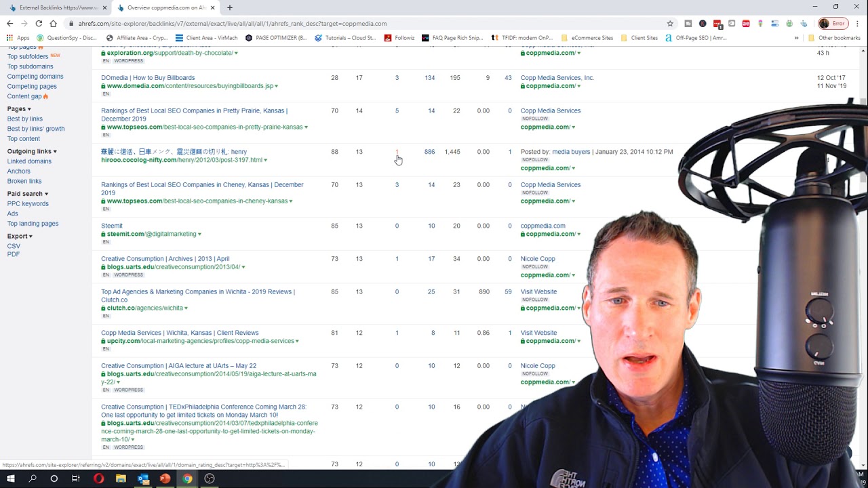Image resolution: width=868 pixels, height=488 pixels.
Task: Click 'Visit Website' anchor in clutch.co row
Action: [538, 292]
